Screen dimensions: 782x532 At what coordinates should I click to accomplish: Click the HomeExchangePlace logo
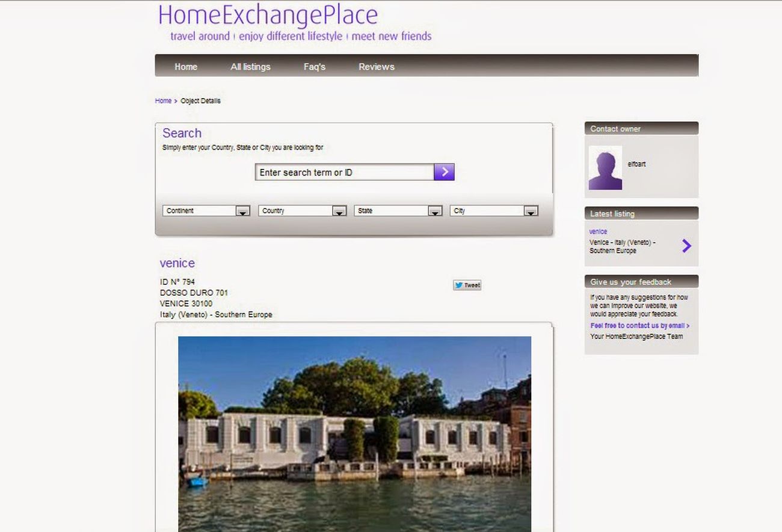[x=268, y=15]
